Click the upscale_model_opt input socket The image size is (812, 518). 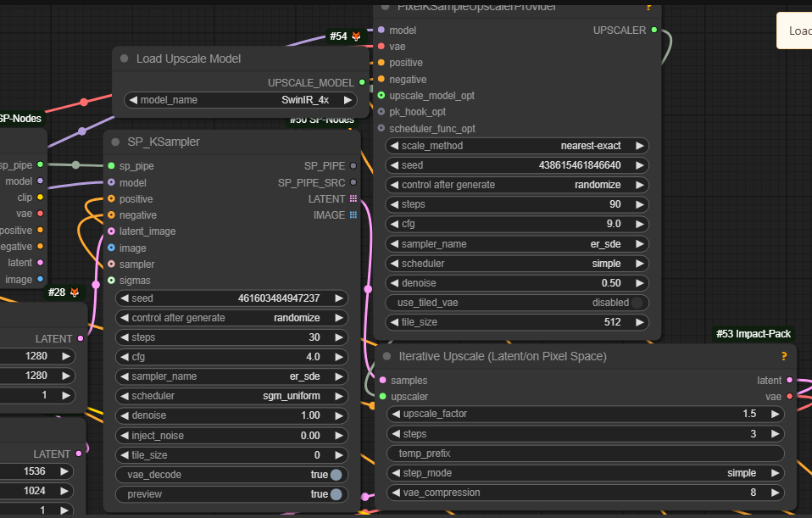tap(381, 95)
